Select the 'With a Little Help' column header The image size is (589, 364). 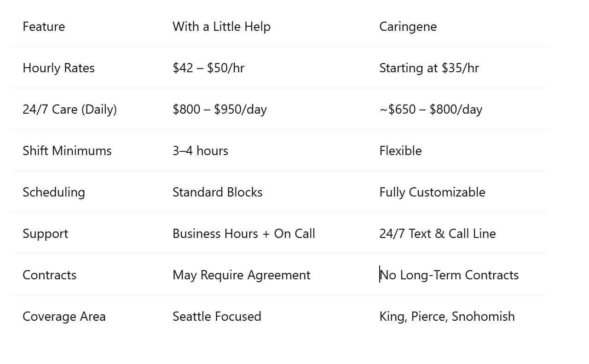click(221, 27)
